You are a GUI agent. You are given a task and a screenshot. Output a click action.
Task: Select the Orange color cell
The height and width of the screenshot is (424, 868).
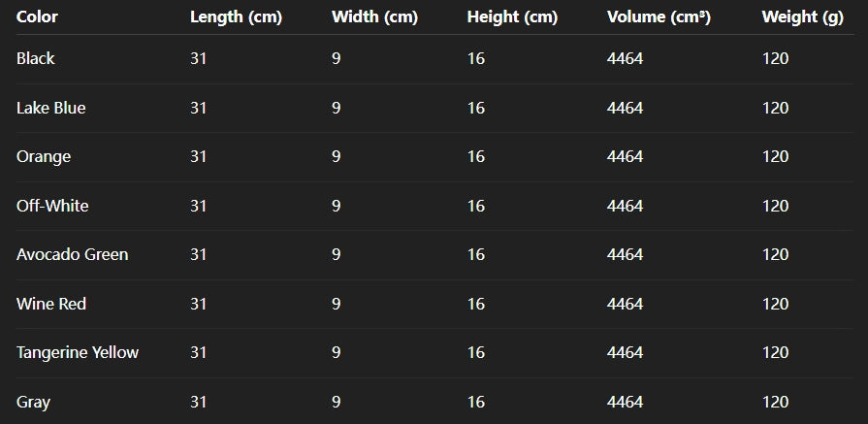tap(44, 156)
